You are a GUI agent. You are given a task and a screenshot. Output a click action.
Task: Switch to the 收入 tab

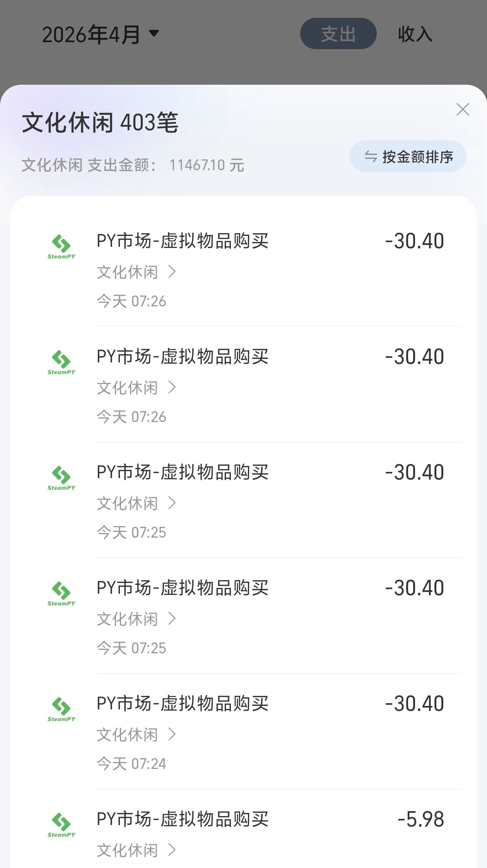(415, 34)
